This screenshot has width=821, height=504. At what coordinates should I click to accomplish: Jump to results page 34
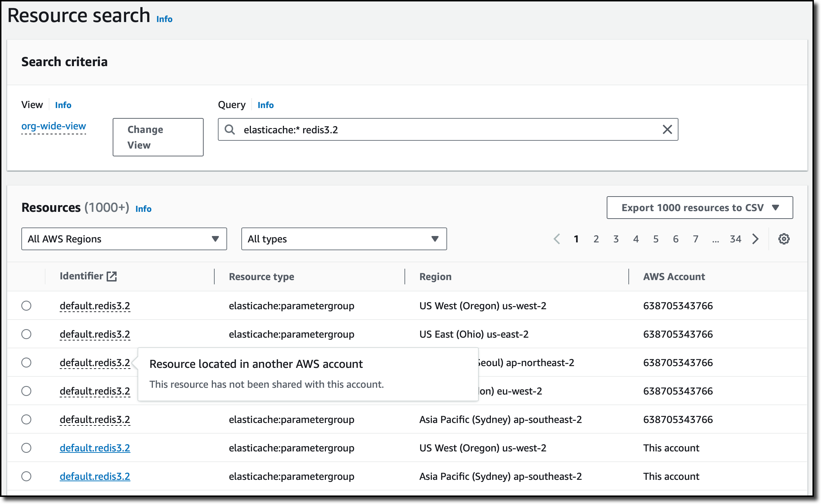[735, 239]
